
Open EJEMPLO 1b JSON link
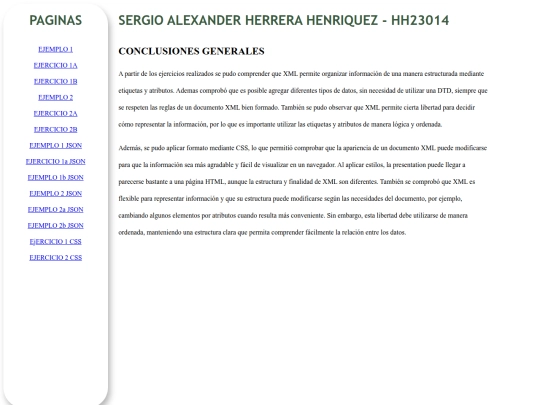55,177
